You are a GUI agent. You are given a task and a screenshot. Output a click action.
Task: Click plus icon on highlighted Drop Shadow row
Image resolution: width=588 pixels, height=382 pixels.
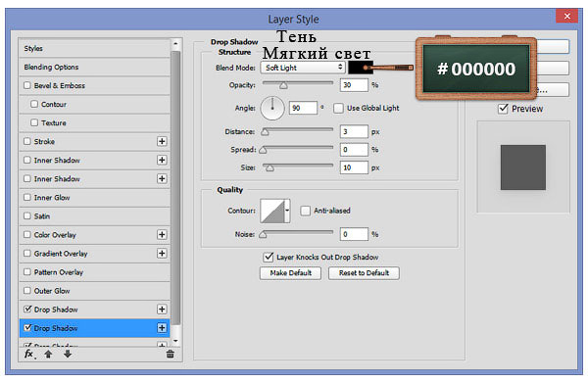click(162, 328)
